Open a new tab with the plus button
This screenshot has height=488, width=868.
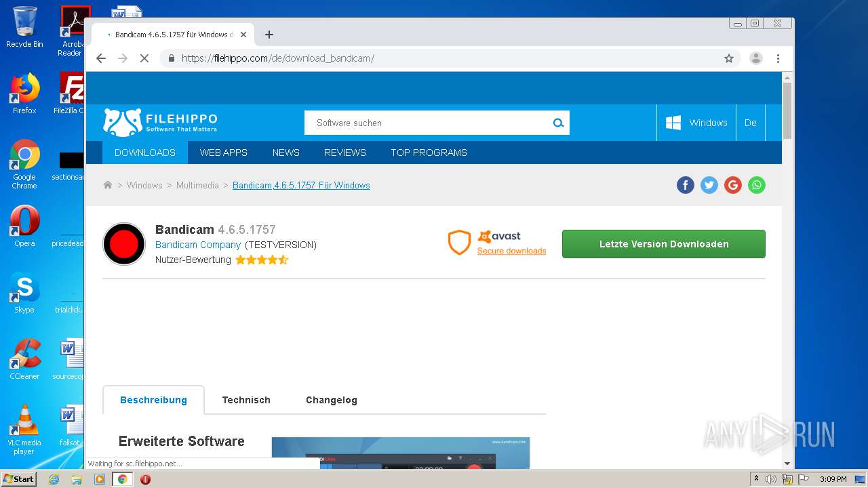(269, 35)
